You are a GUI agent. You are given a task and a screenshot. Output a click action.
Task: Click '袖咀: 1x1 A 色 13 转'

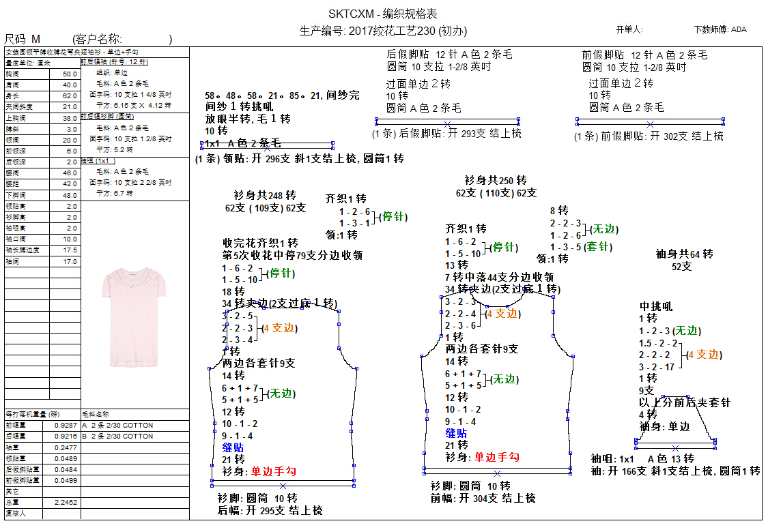[642, 459]
